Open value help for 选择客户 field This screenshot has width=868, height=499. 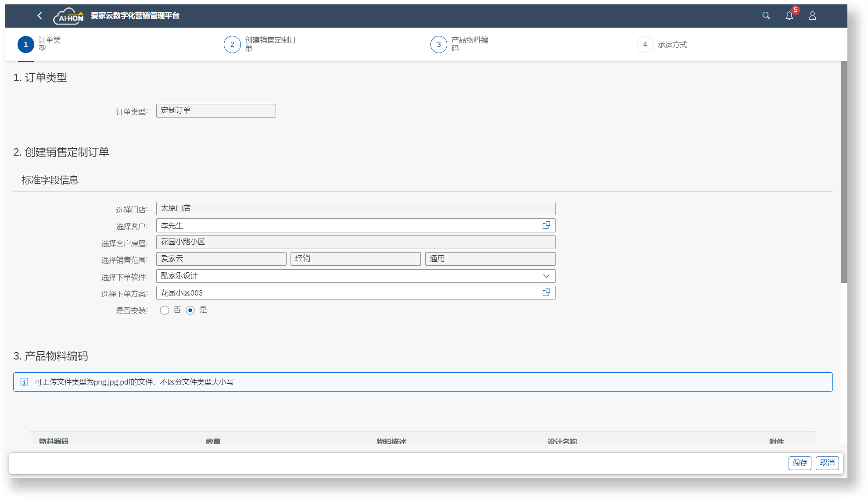[x=546, y=225]
